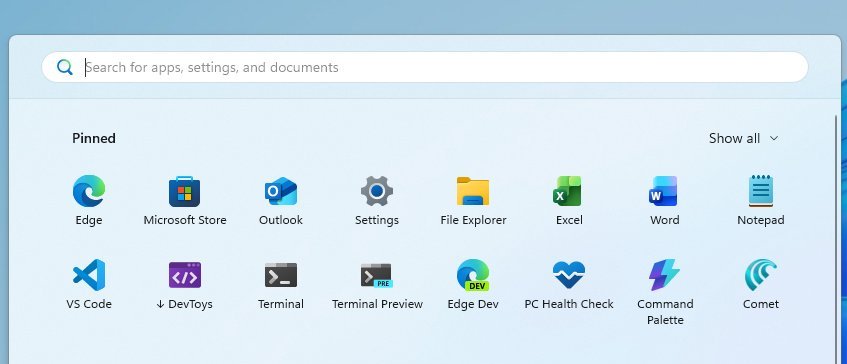This screenshot has width=847, height=364.
Task: Launch the Edge Dev browser icon
Action: 473,275
